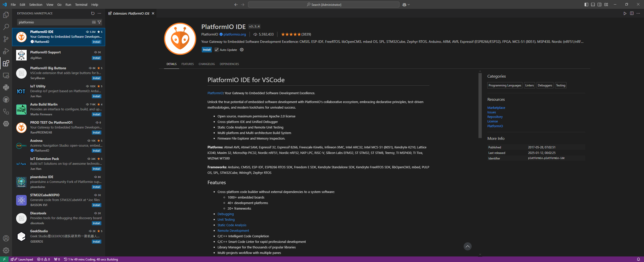Image resolution: width=644 pixels, height=262 pixels.
Task: Open the Launchpad item in status bar
Action: click(22, 259)
